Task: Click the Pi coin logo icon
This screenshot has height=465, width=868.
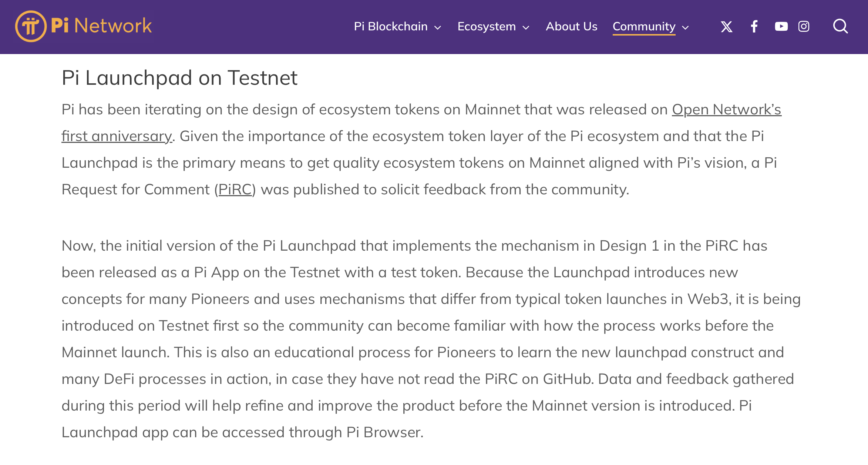Action: point(31,26)
